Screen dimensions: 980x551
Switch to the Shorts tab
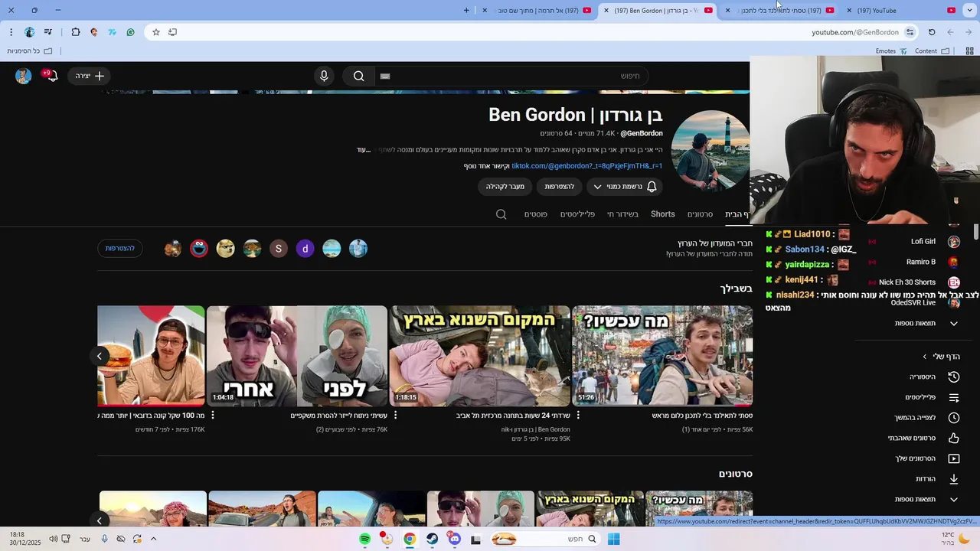coord(663,214)
